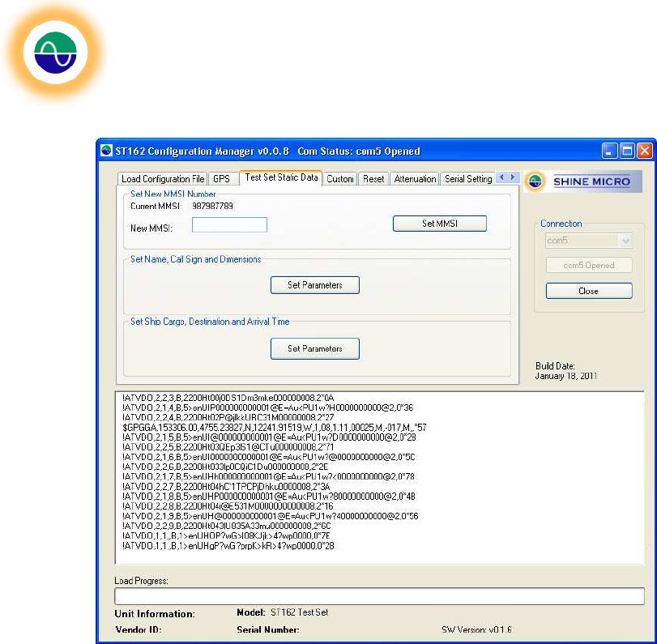Open the Load Configuration File tab
The width and height of the screenshot is (657, 644).
(163, 179)
